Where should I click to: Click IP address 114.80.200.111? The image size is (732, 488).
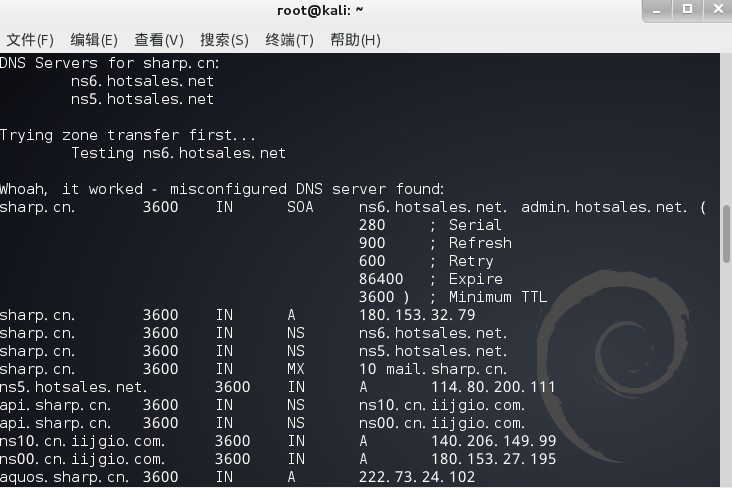tap(493, 387)
